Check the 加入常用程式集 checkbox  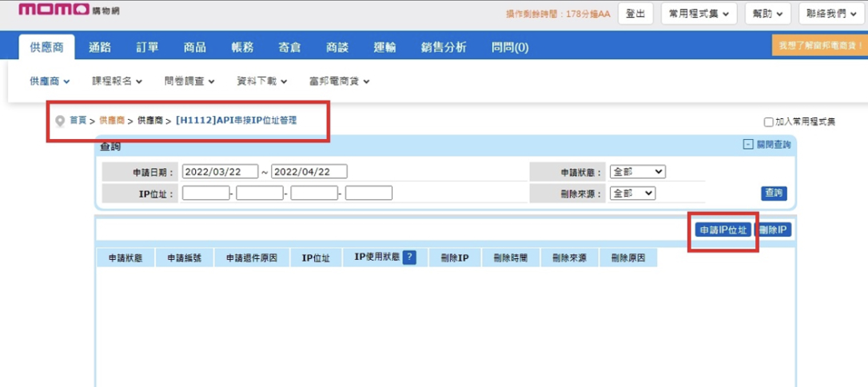(x=769, y=122)
